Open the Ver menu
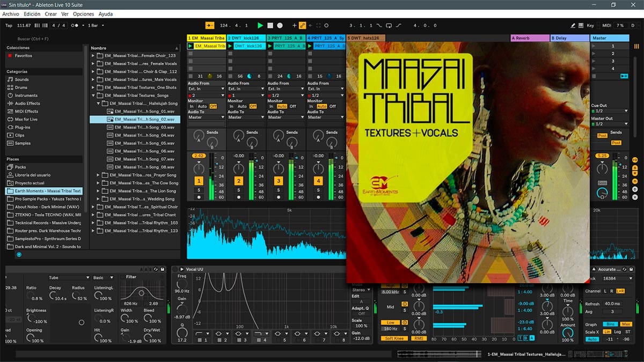 [x=65, y=14]
